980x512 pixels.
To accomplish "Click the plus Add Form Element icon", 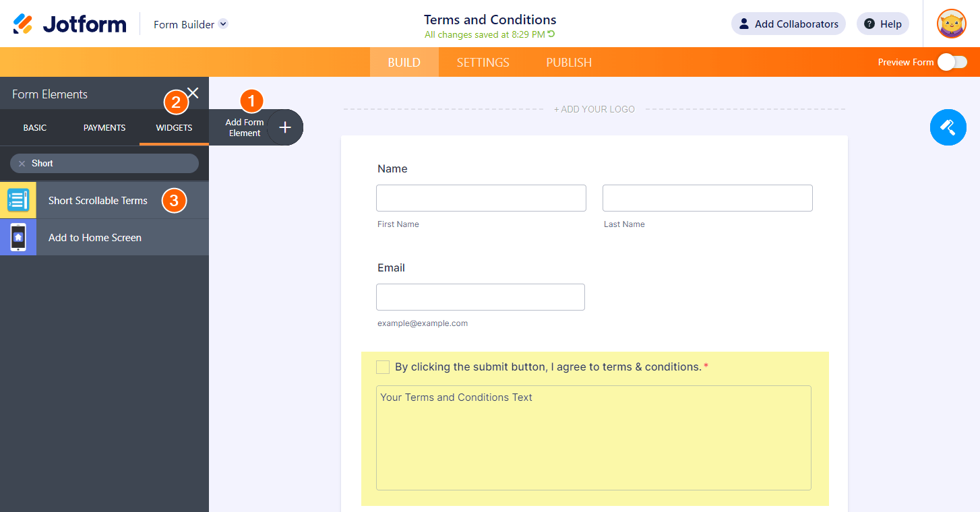I will (x=285, y=127).
